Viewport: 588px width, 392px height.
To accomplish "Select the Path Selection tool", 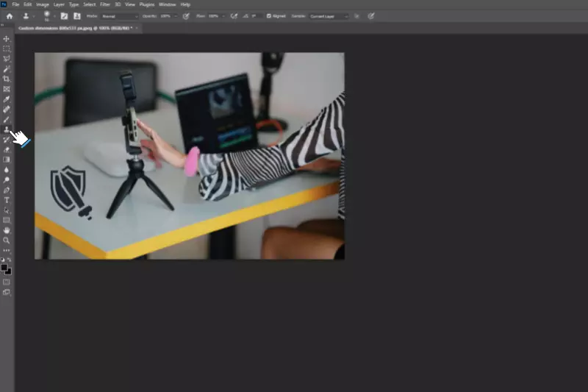I will pyautogui.click(x=7, y=210).
